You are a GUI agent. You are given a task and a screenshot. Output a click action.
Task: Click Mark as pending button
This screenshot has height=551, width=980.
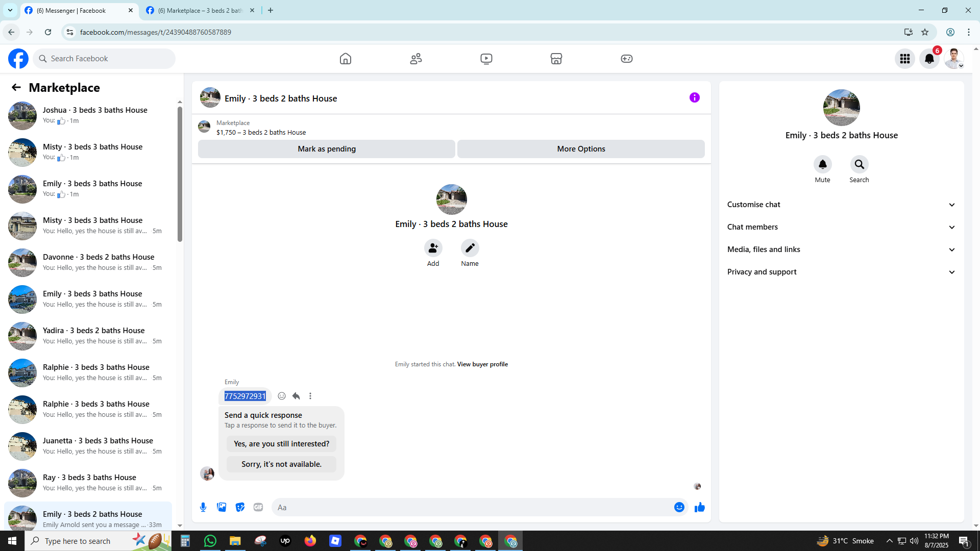point(326,149)
